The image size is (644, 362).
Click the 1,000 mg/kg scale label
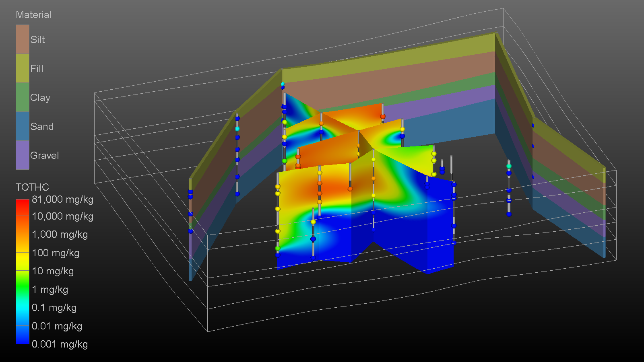(60, 234)
